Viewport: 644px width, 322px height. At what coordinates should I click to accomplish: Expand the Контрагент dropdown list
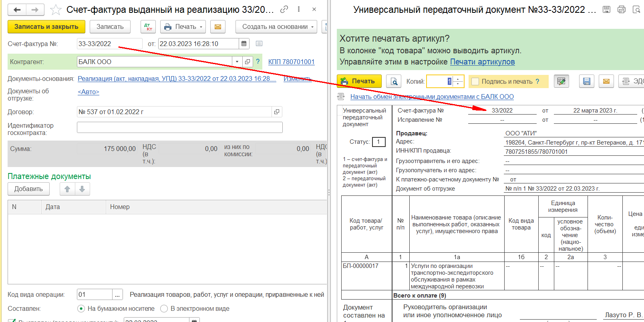[237, 62]
